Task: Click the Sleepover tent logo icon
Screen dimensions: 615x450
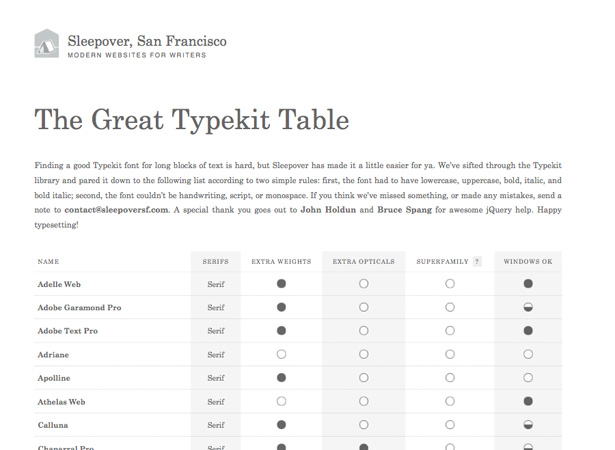Action: 47,44
